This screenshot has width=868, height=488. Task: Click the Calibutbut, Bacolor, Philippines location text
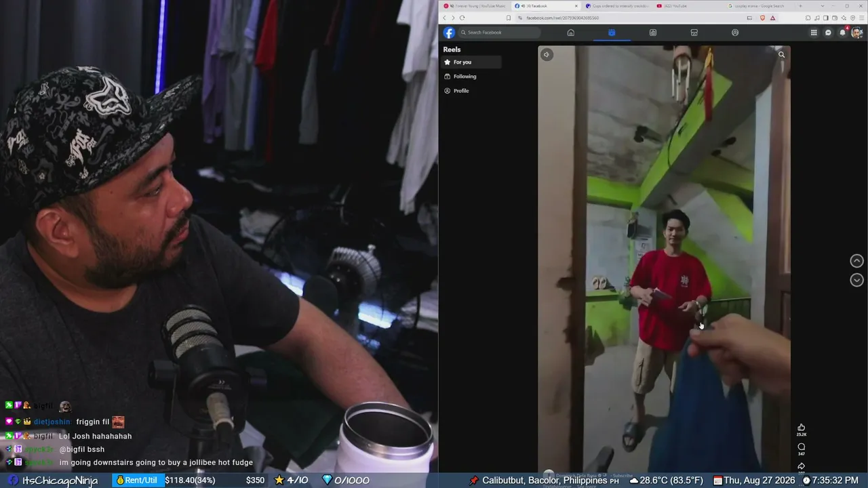click(545, 481)
